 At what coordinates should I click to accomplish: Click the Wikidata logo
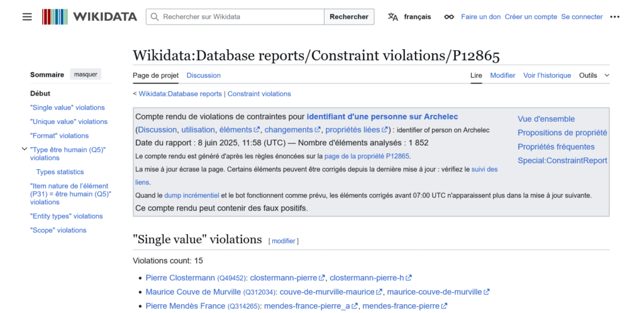(89, 17)
